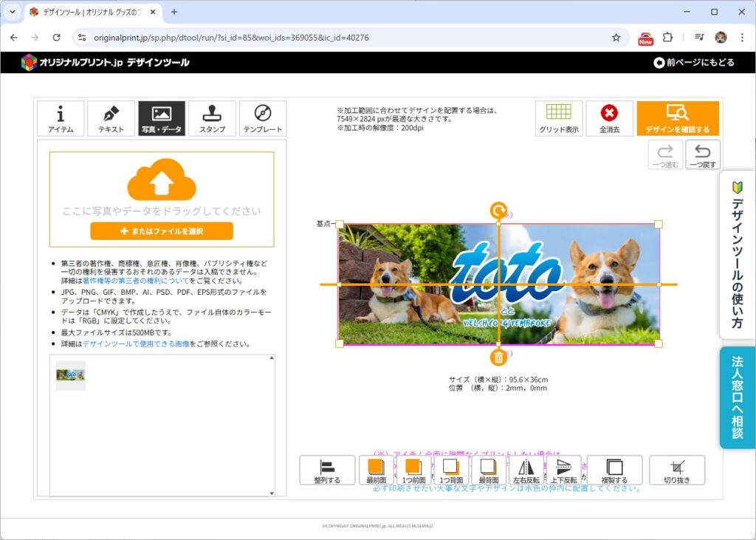Select the Text (テキスト) tool
Viewport: 756px width, 540px height.
111,118
